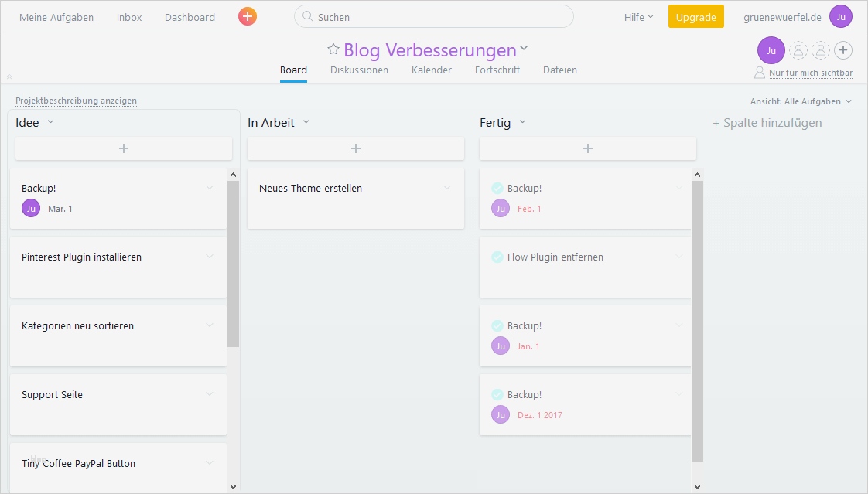Click the circled plus to add project members
Viewport: 868px width, 494px height.
pos(843,50)
